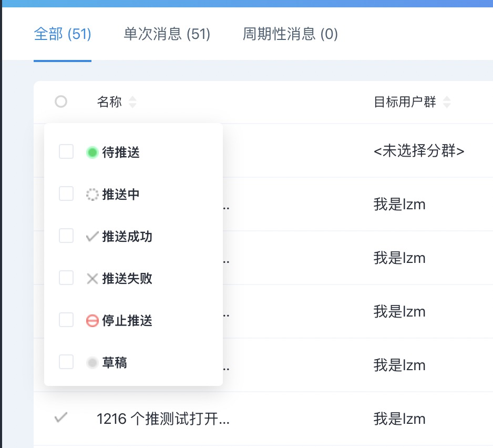Viewport: 493px width, 448px height.
Task: Select the 全部 (51) tab
Action: 63,34
